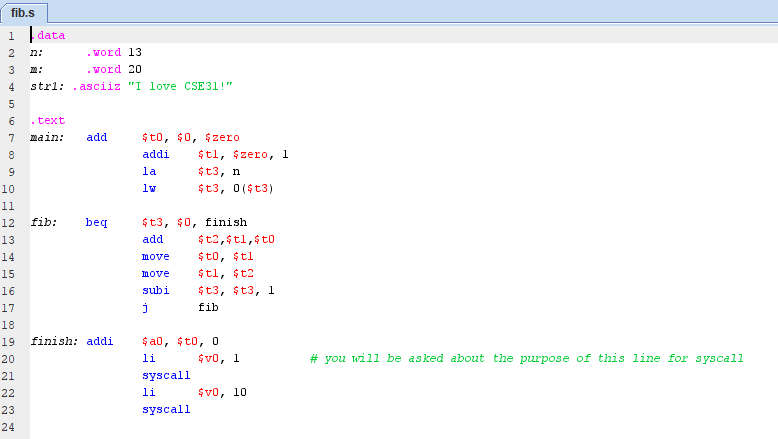This screenshot has height=439, width=778.
Task: Click the value 20 on line 3
Action: (x=135, y=69)
